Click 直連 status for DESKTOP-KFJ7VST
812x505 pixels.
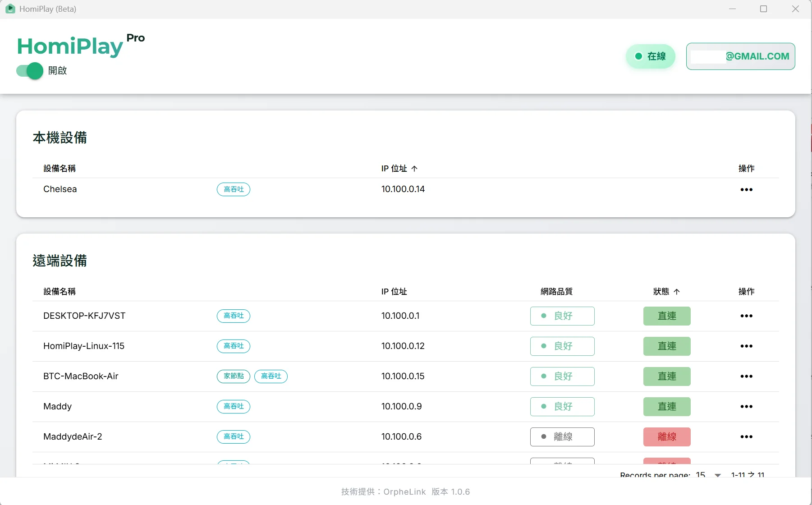click(667, 316)
